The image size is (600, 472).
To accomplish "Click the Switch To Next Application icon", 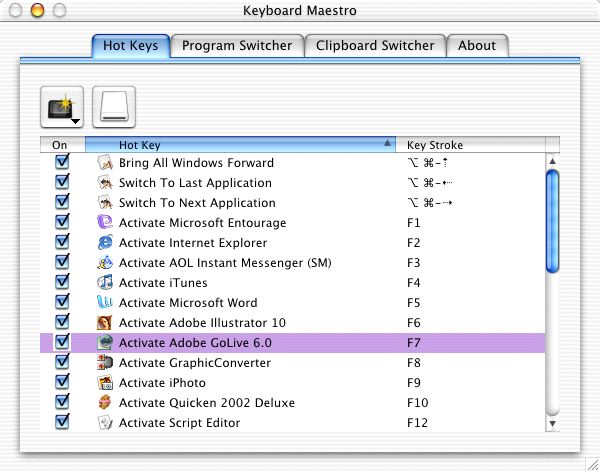I will point(105,202).
